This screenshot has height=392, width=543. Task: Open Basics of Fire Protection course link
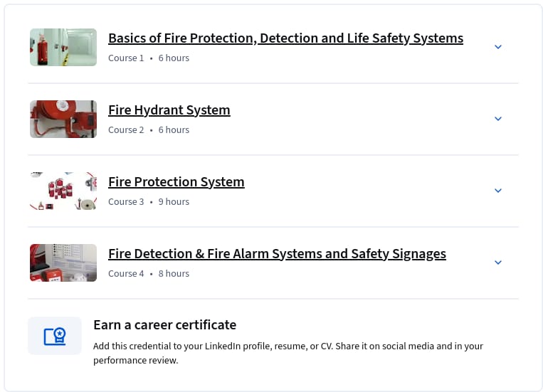pos(285,38)
